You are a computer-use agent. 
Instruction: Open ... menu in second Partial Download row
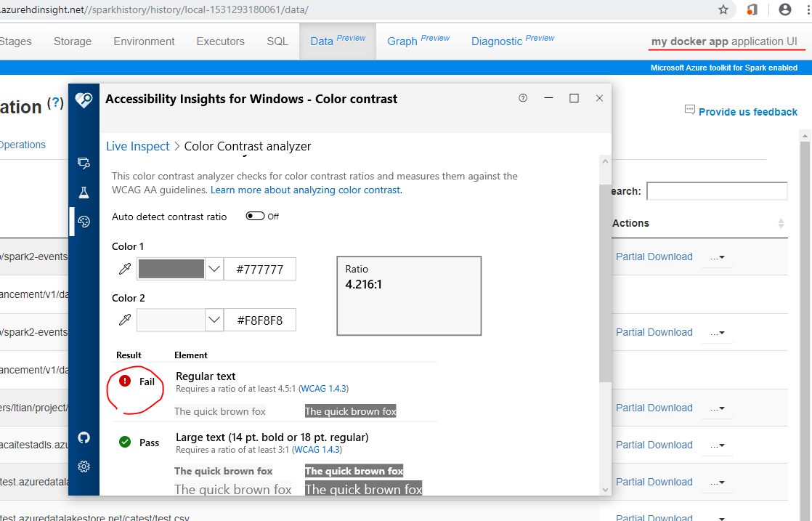718,333
